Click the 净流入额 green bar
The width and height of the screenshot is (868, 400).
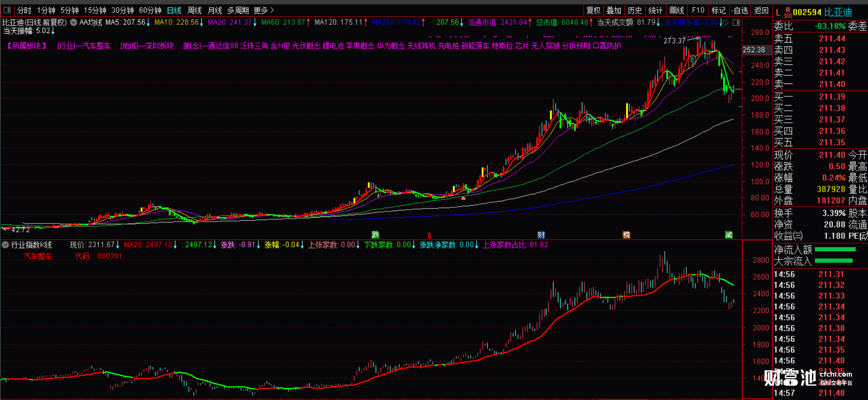click(835, 249)
